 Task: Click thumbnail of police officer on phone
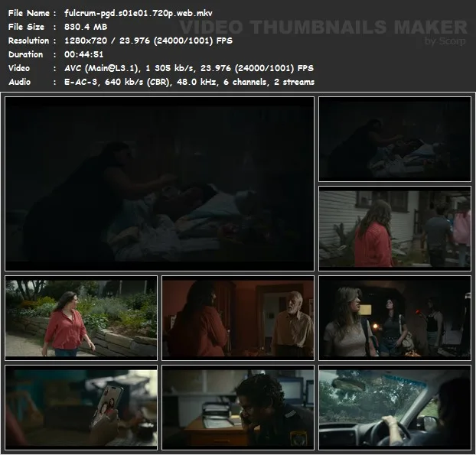[x=238, y=407]
